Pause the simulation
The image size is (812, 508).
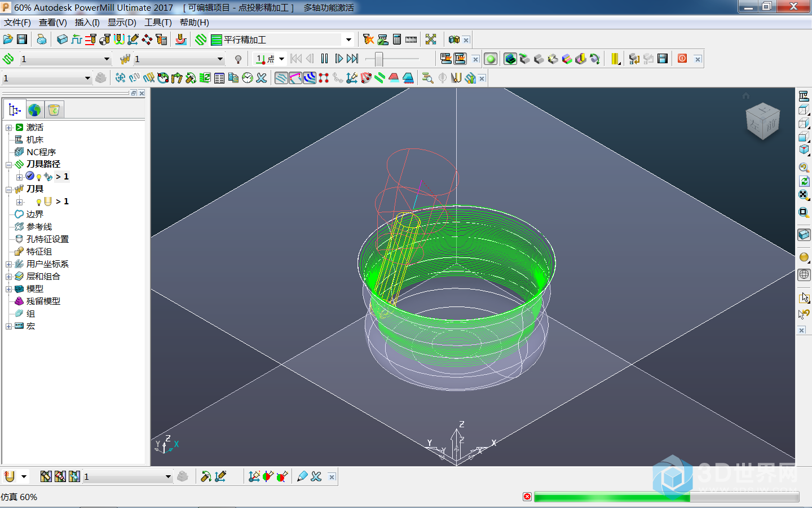pos(324,59)
